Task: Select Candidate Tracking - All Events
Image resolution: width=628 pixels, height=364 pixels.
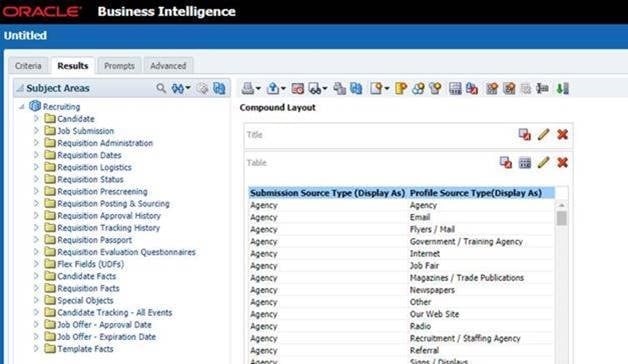Action: (115, 312)
